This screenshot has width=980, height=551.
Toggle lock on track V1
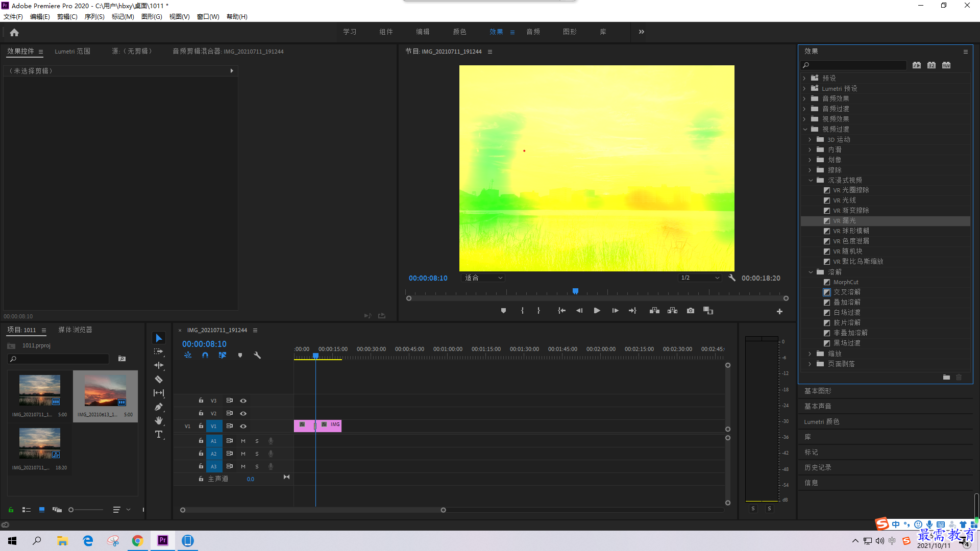click(x=201, y=426)
